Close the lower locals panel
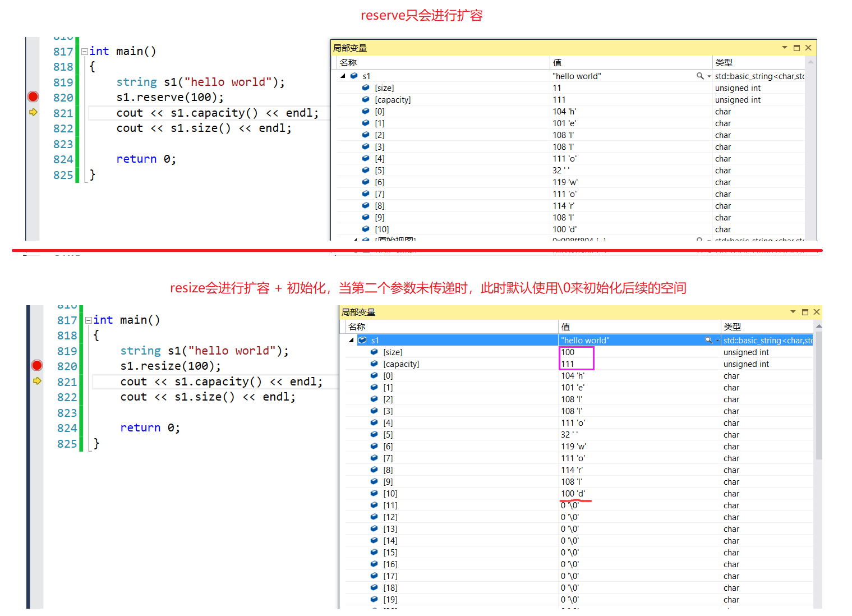Image resolution: width=852 pixels, height=616 pixels. coord(817,312)
